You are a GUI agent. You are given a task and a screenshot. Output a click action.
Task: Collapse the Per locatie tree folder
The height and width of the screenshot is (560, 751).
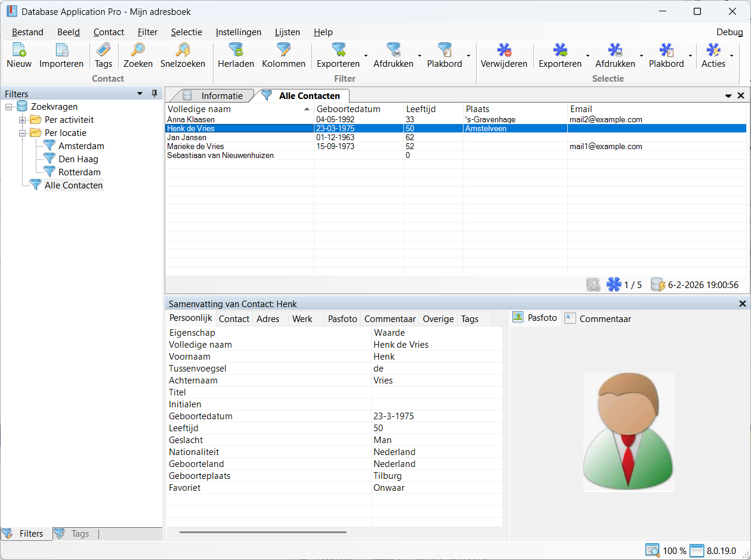23,133
